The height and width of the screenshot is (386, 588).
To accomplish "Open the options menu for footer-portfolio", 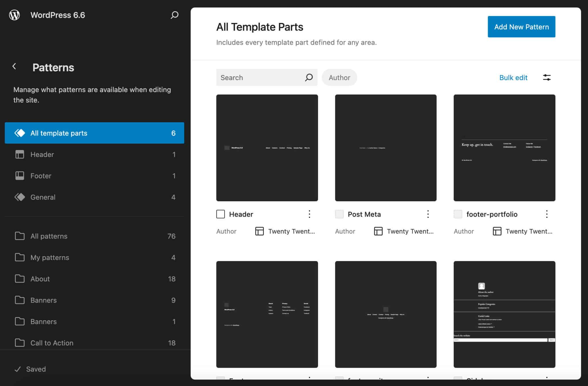I will pos(547,214).
